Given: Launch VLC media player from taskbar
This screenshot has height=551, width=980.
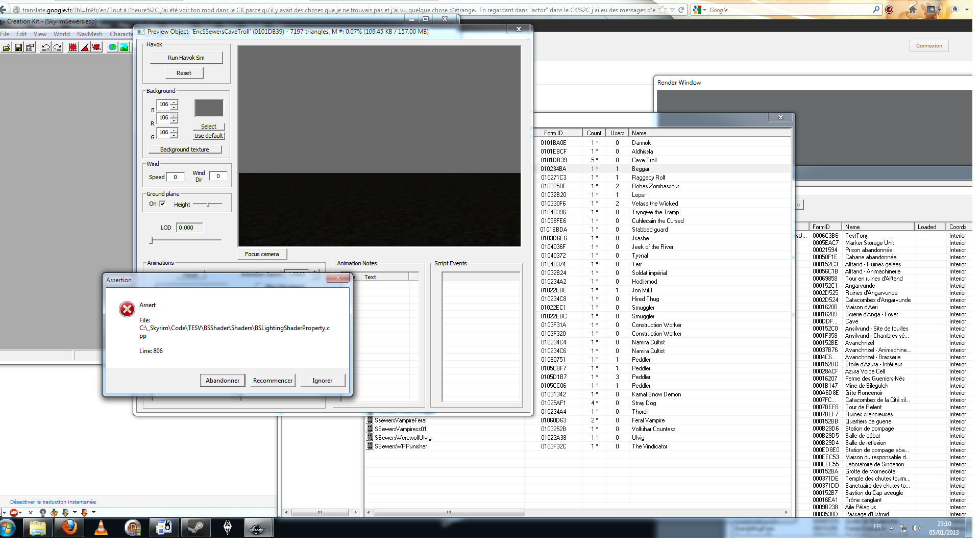Looking at the screenshot, I should tap(101, 528).
